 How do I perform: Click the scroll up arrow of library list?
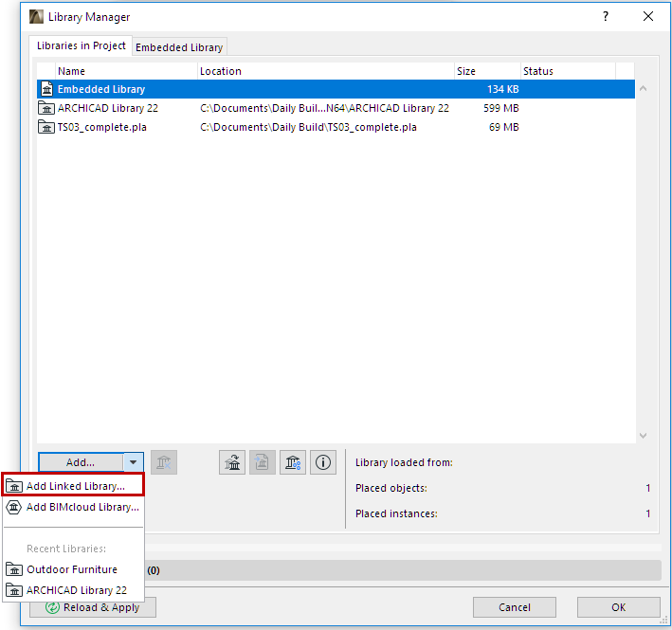(x=643, y=89)
